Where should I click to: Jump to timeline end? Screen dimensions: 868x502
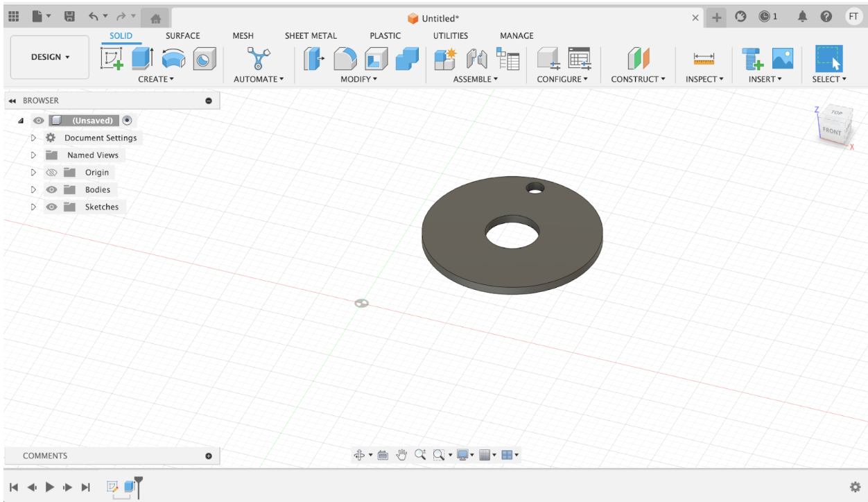click(86, 487)
